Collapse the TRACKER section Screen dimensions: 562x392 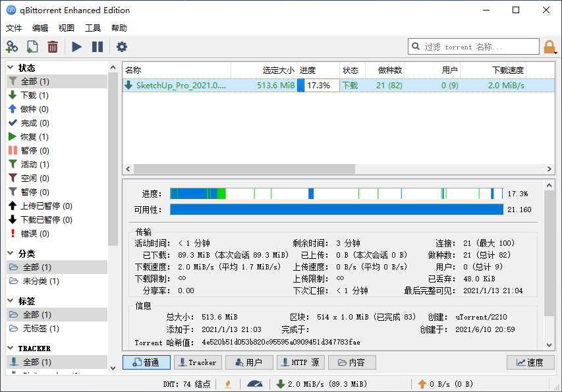coord(11,348)
